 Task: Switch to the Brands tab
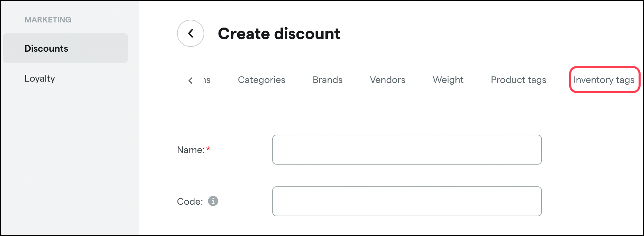point(327,80)
